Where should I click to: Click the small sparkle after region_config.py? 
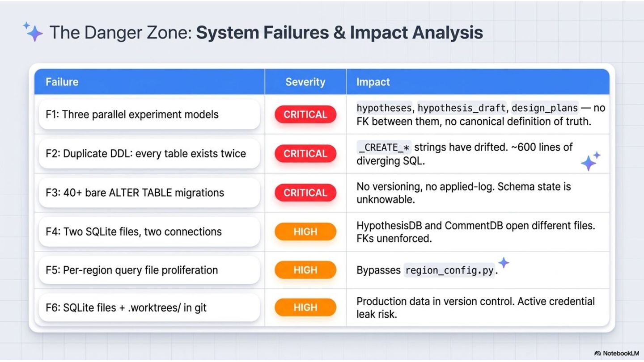[504, 263]
